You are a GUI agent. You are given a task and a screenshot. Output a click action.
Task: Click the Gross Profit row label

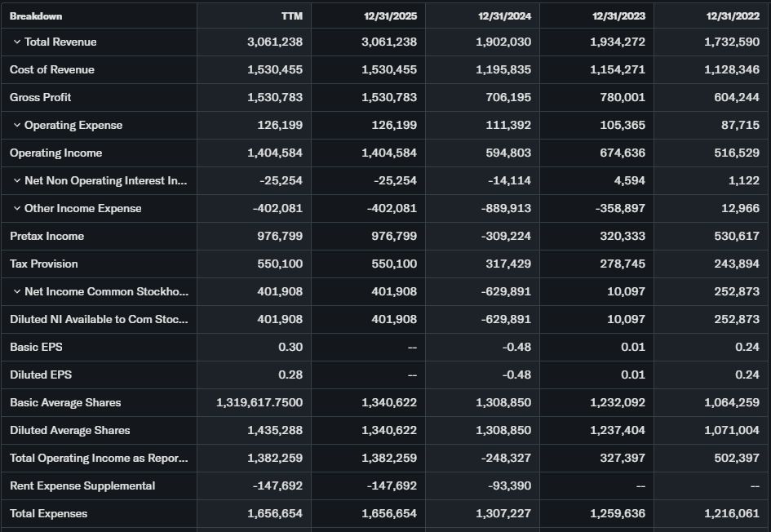41,98
